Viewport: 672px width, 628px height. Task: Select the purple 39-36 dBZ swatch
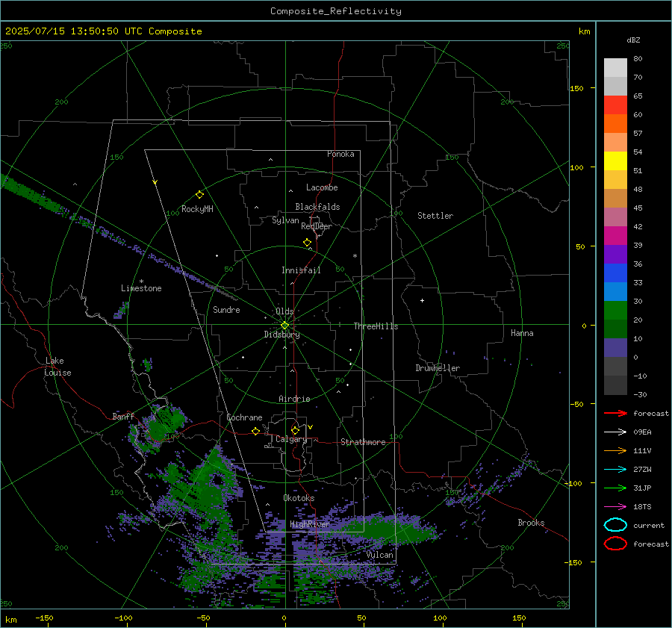coord(615,255)
